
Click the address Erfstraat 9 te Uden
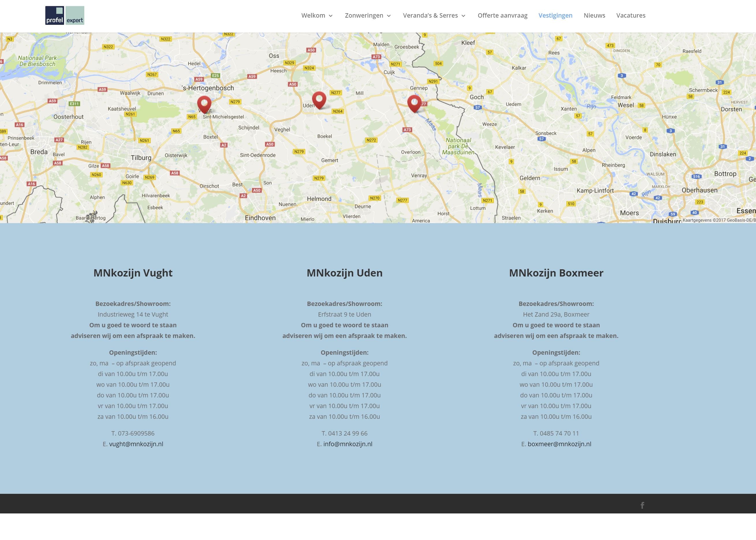tap(345, 314)
